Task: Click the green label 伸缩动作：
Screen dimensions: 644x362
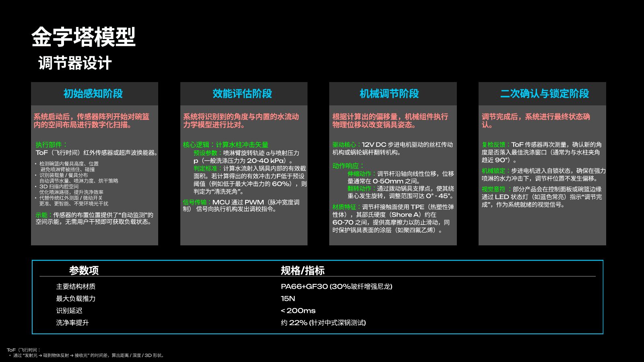Action: (x=362, y=174)
